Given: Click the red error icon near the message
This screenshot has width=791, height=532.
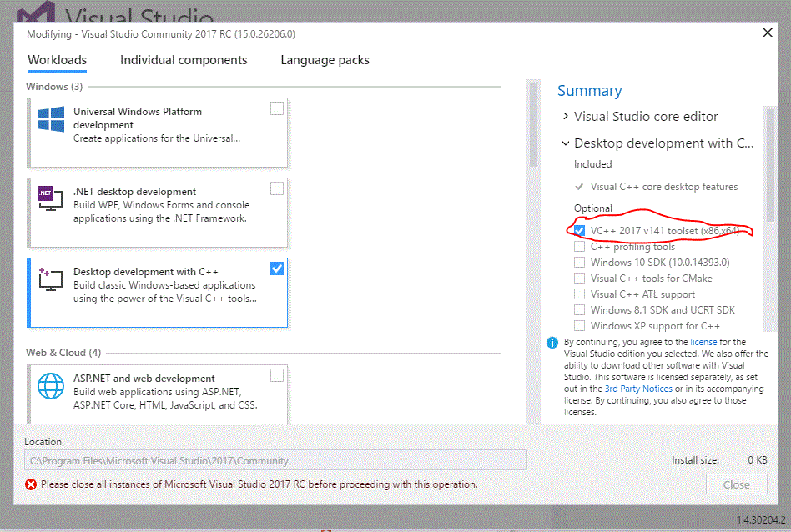Looking at the screenshot, I should click(31, 484).
